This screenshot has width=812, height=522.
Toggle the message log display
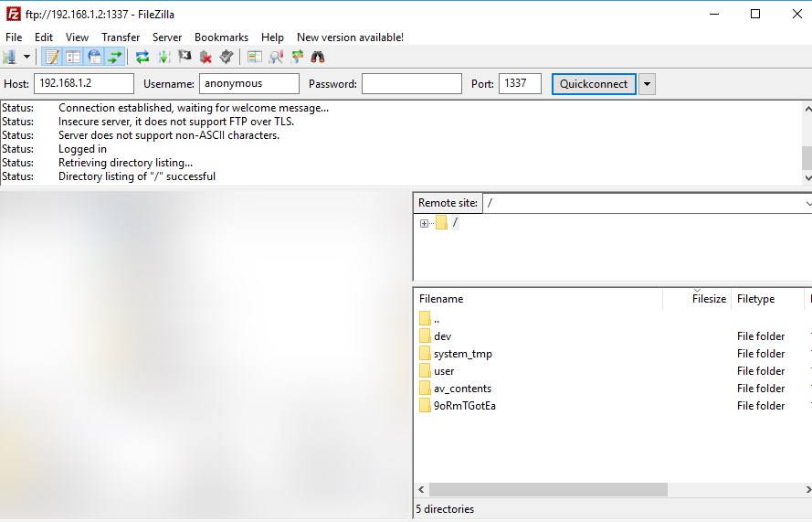pos(52,57)
